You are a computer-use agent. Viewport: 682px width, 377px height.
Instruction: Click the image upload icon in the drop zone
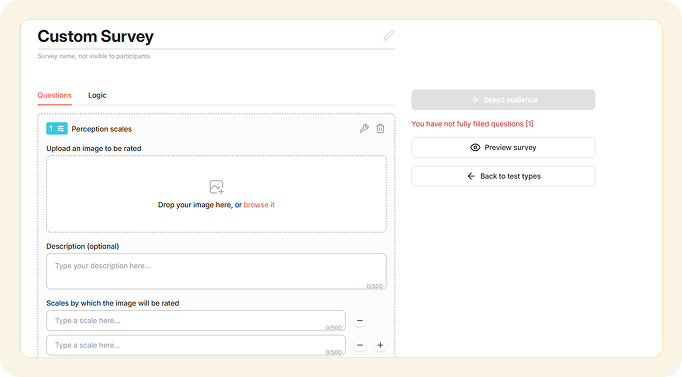click(x=216, y=187)
